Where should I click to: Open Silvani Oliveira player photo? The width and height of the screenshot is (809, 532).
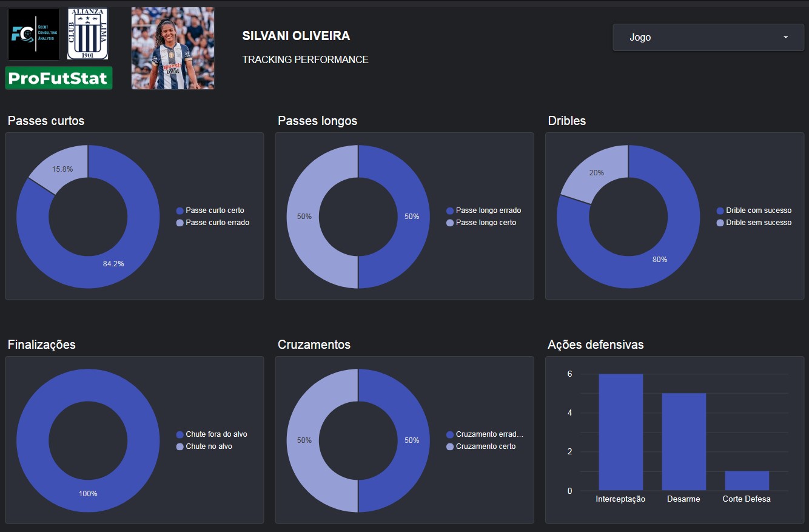173,49
